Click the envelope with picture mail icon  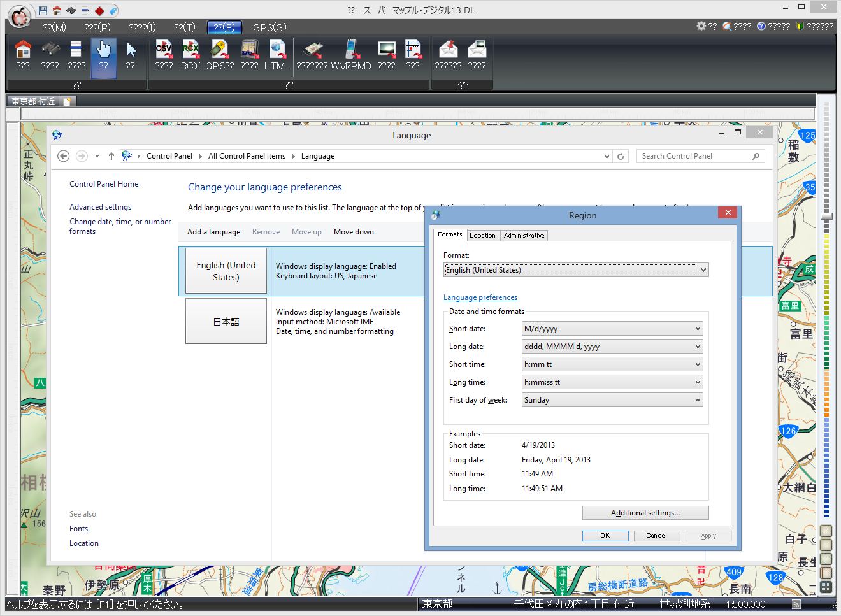pyautogui.click(x=477, y=49)
